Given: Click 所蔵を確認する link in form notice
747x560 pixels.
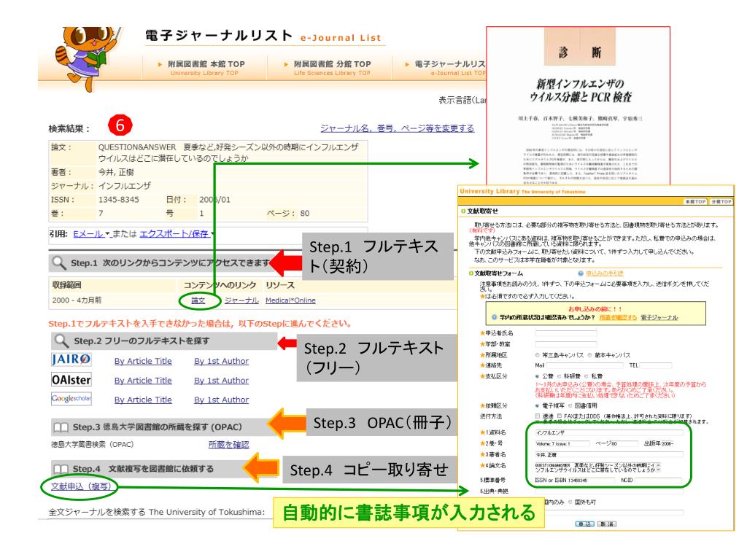Looking at the screenshot, I should click(618, 317).
